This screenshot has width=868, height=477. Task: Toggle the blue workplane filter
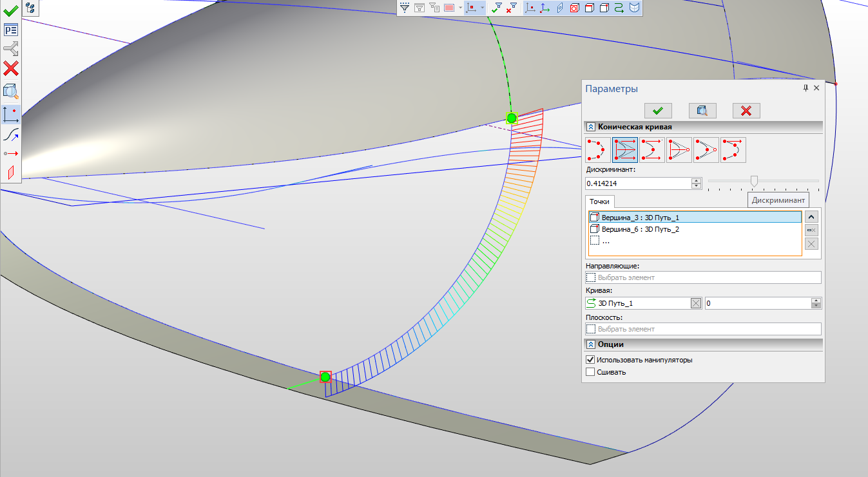point(559,8)
